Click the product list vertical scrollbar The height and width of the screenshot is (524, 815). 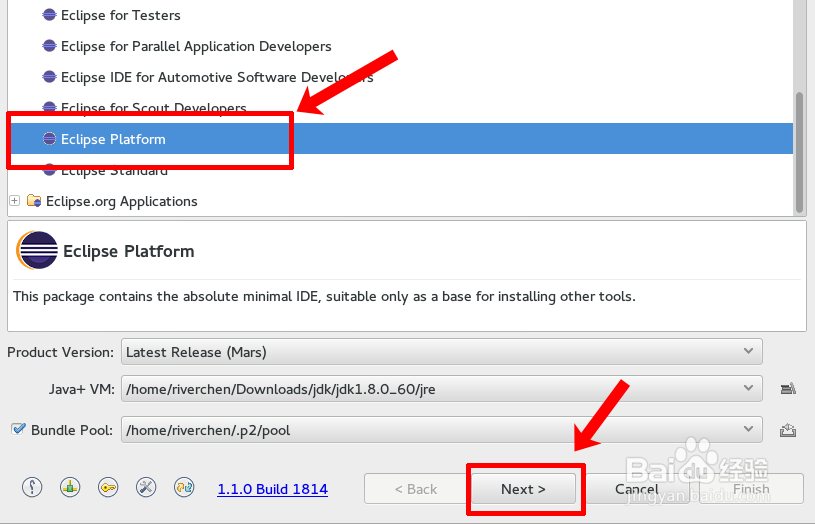point(799,153)
